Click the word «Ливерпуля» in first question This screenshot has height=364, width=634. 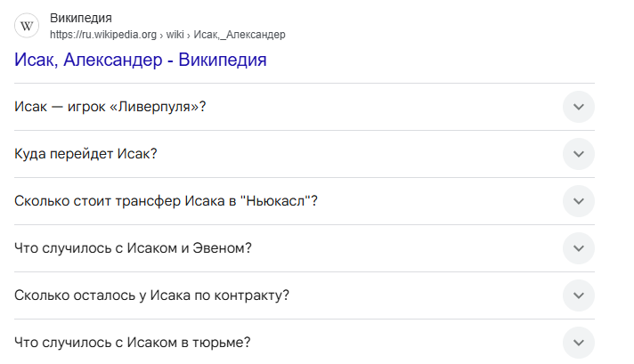(x=154, y=107)
